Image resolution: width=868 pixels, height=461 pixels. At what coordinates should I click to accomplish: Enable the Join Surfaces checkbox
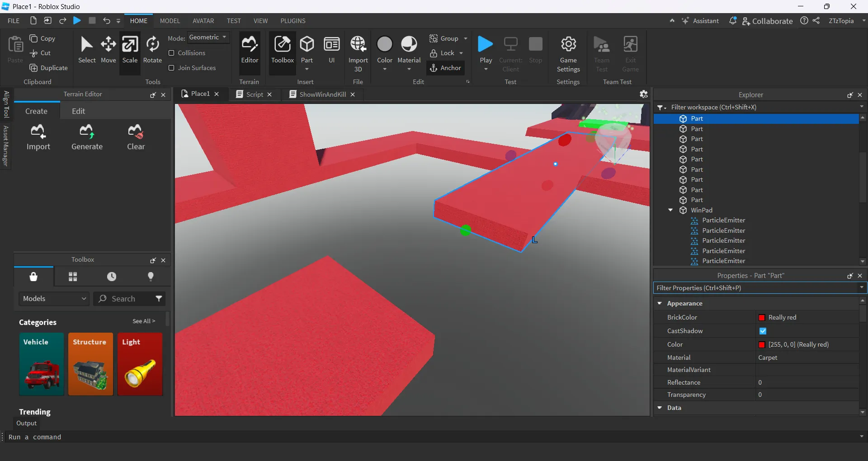click(x=171, y=68)
